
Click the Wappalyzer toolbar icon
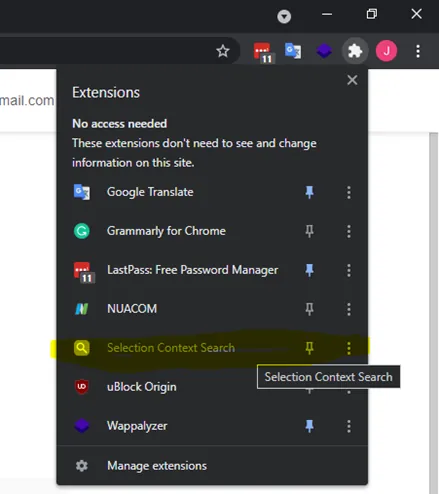(x=324, y=51)
